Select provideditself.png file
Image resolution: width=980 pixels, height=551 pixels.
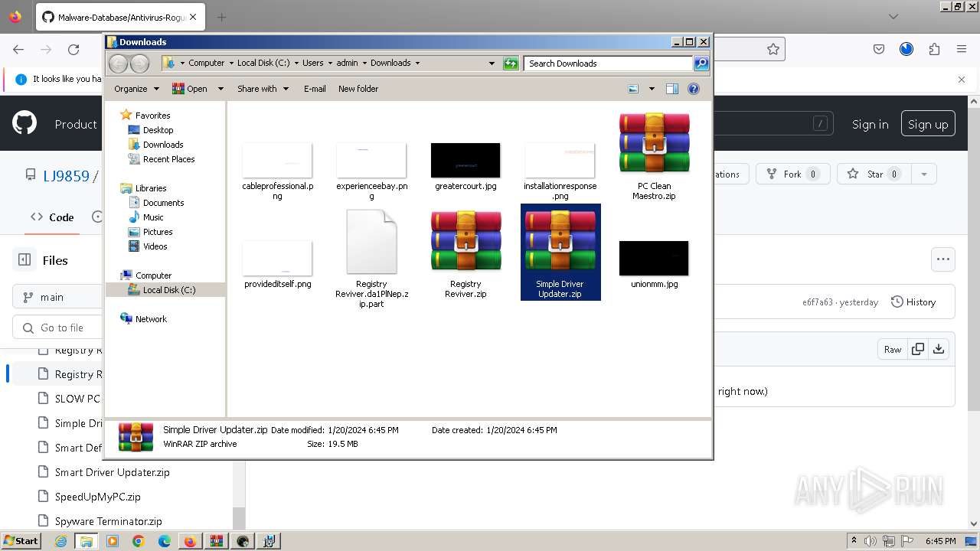[x=277, y=263]
